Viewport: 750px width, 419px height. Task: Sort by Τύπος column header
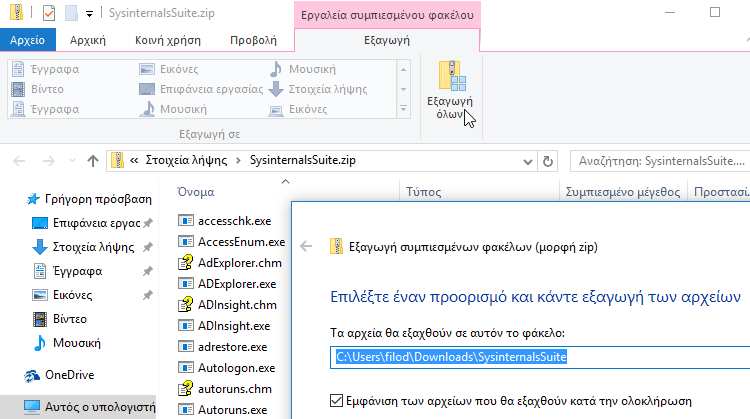424,192
